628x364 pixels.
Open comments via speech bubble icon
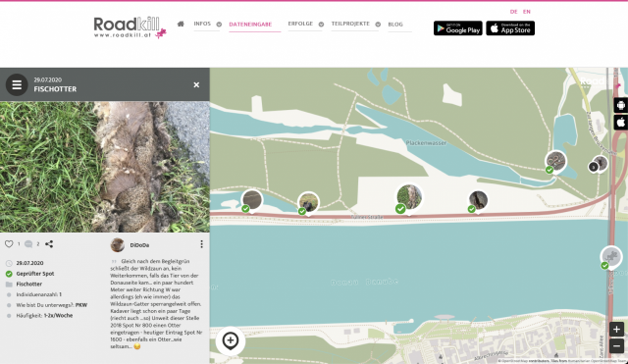[x=28, y=244]
